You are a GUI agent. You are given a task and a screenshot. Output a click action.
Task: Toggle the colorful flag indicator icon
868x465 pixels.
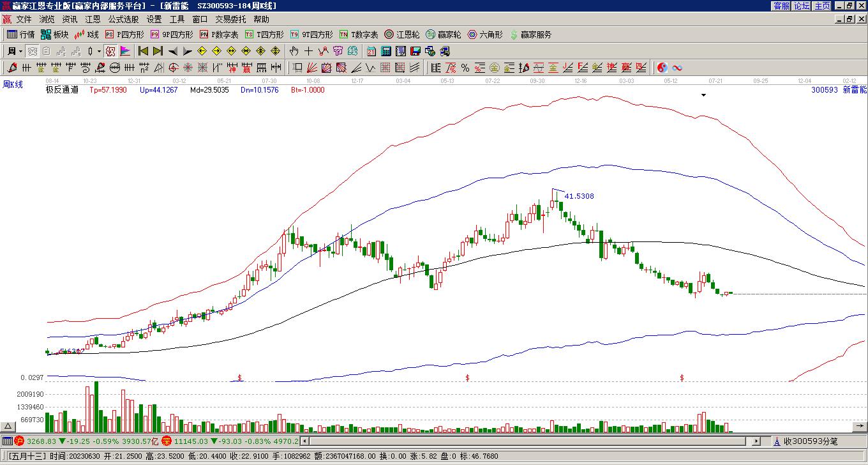125,51
